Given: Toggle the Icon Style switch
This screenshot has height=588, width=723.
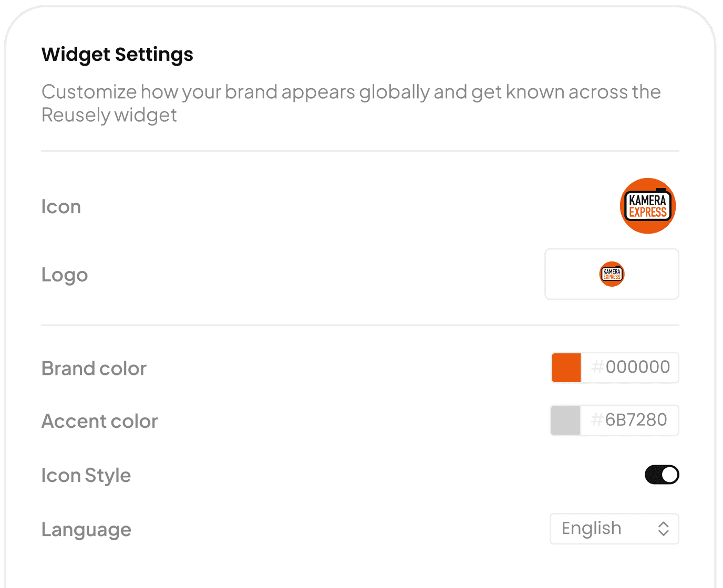Looking at the screenshot, I should click(662, 475).
